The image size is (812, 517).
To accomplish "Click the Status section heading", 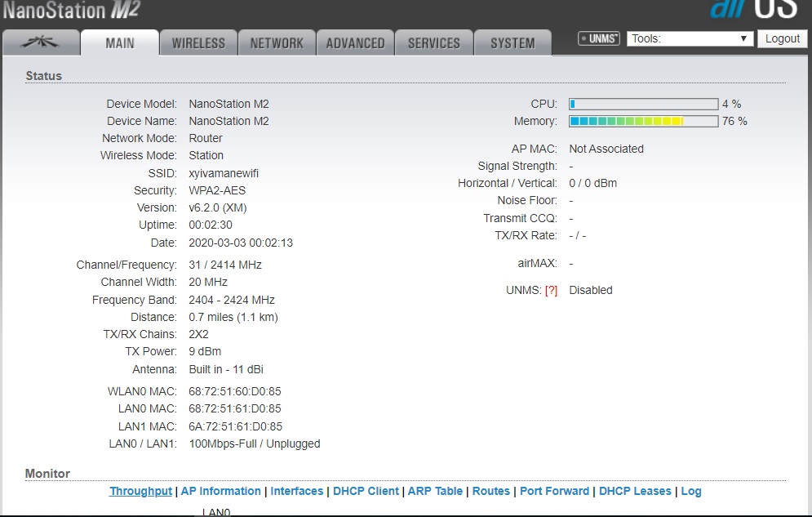I will (43, 76).
